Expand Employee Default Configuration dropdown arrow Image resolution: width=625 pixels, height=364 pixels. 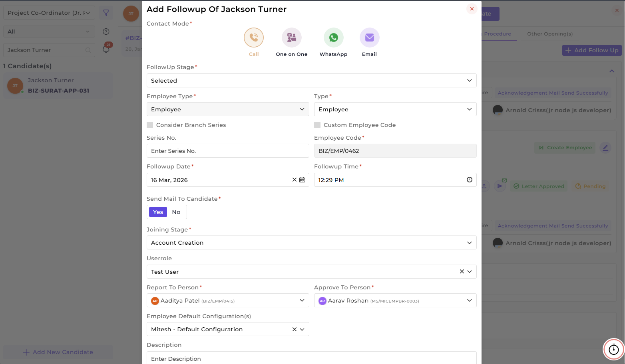tap(302, 329)
